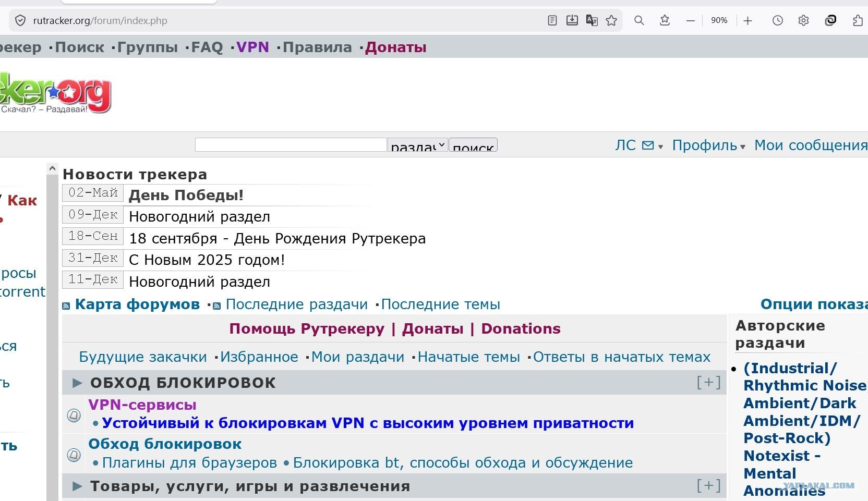Image resolution: width=868 pixels, height=501 pixels.
Task: Open the раздач search scope dropdown
Action: click(417, 145)
